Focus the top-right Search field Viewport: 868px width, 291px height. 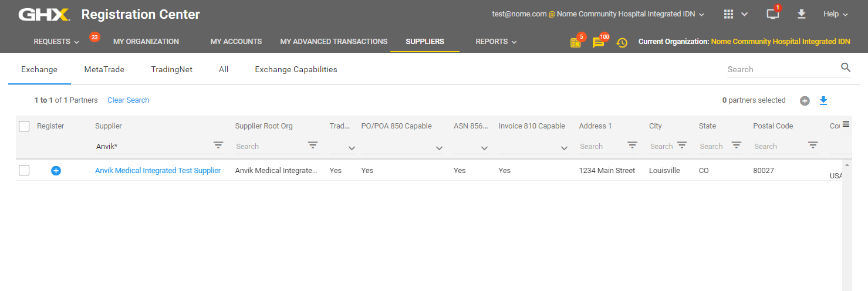782,69
